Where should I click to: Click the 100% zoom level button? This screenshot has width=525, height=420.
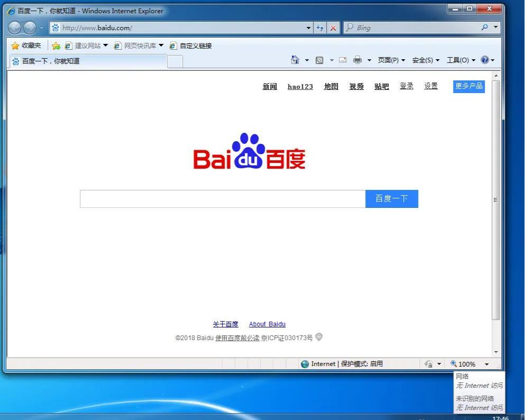point(463,364)
